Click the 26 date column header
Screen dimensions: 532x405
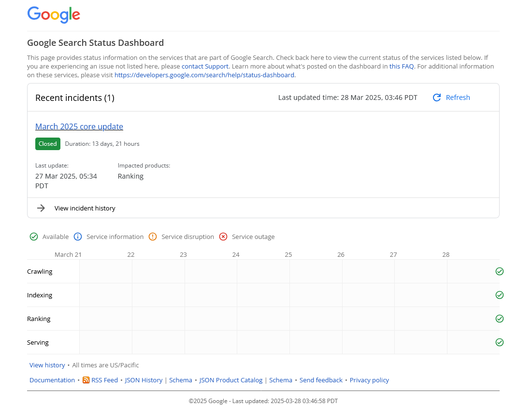[x=341, y=254]
